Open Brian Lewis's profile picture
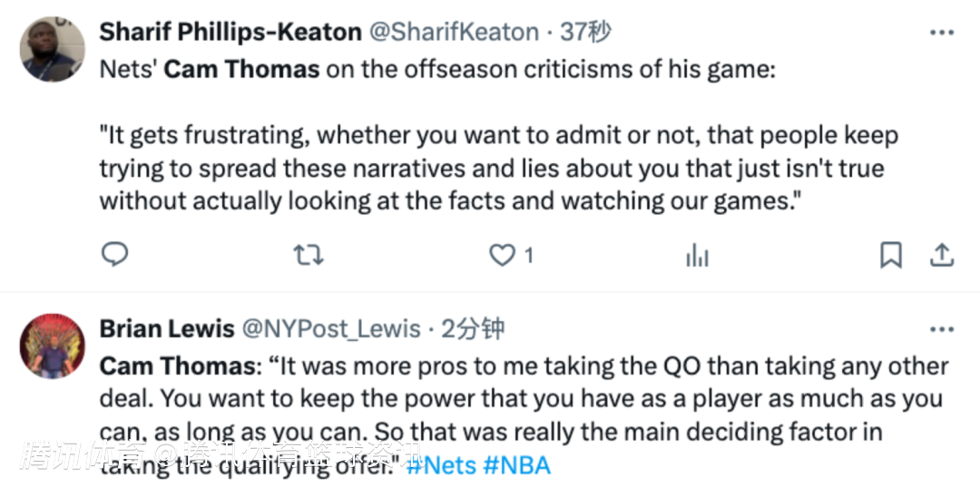980x487 pixels. (53, 346)
